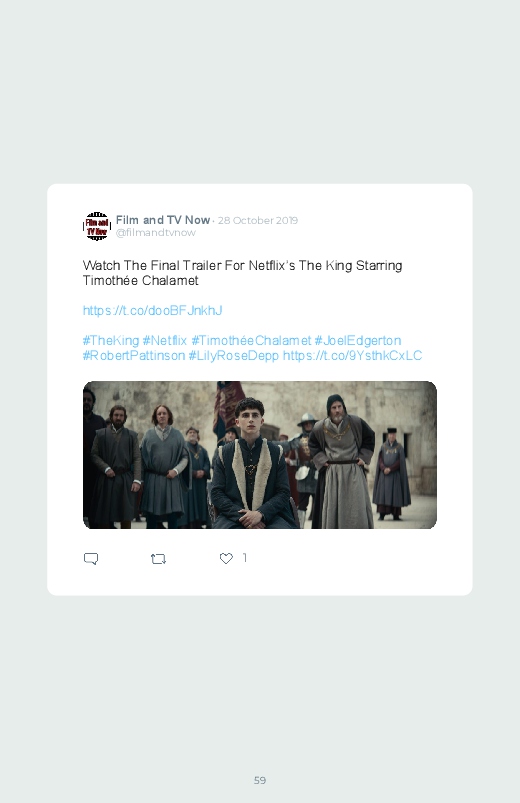This screenshot has width=520, height=803.
Task: Click the #LilyRoseDepp hashtag
Action: (234, 355)
